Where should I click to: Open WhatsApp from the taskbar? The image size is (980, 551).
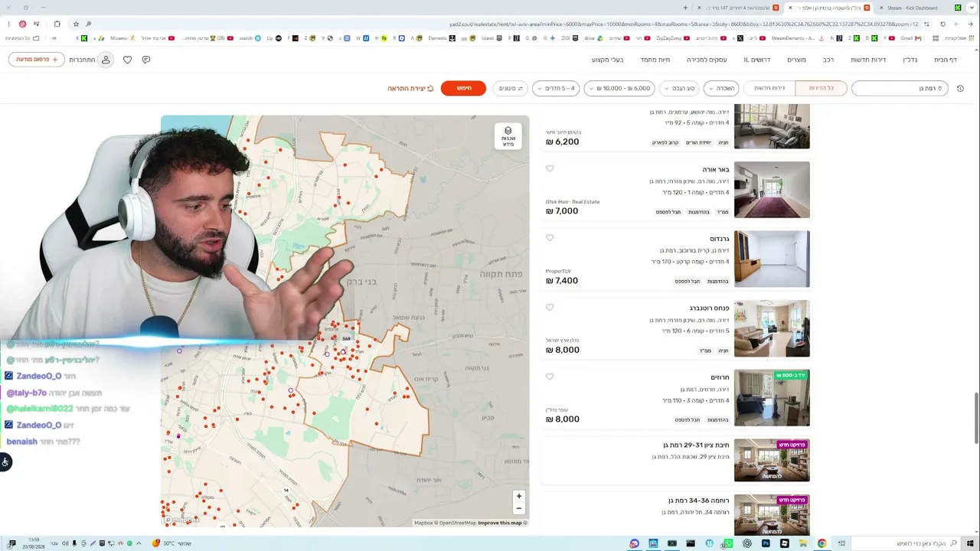click(728, 543)
